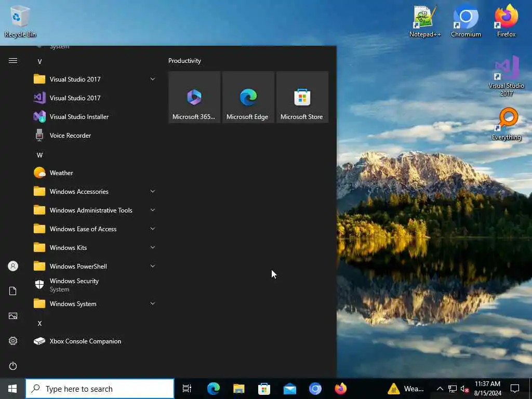Open Xbox Console Companion
532x399 pixels.
(95, 341)
